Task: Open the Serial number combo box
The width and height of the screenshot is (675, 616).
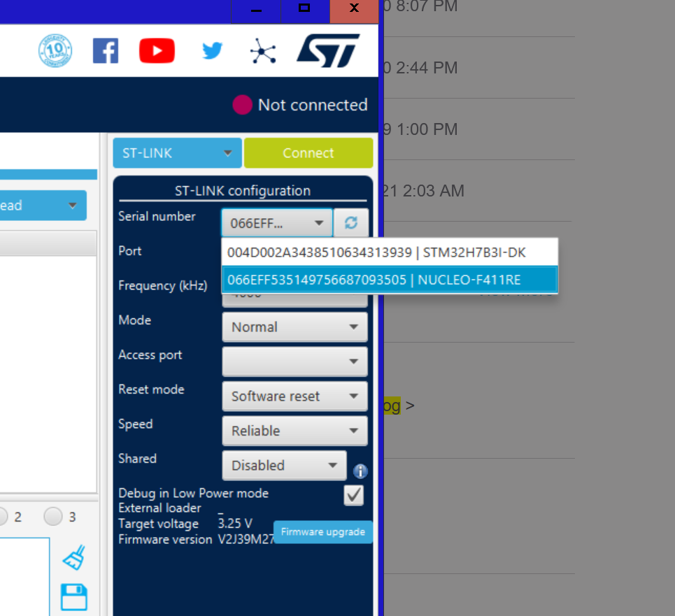Action: pyautogui.click(x=277, y=223)
